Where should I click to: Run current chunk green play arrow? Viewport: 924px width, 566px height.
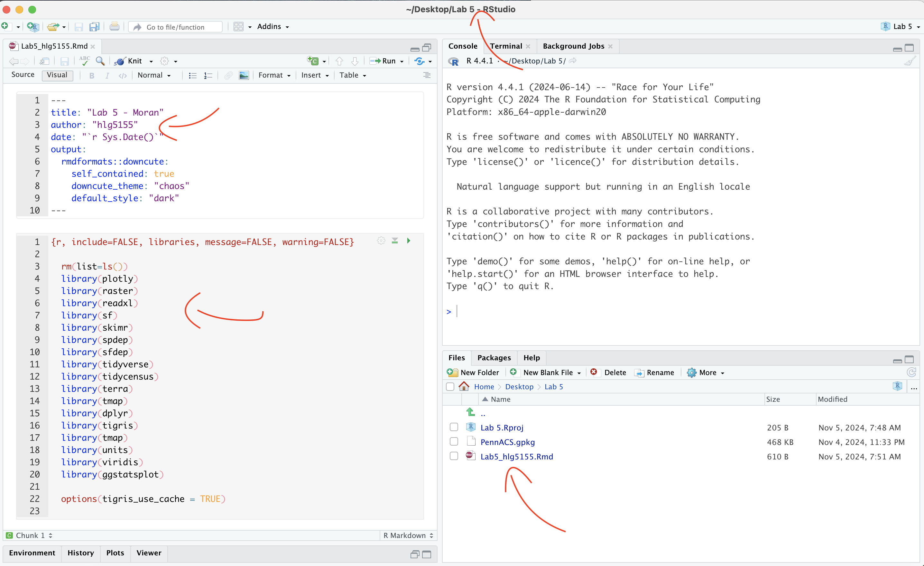(x=409, y=241)
